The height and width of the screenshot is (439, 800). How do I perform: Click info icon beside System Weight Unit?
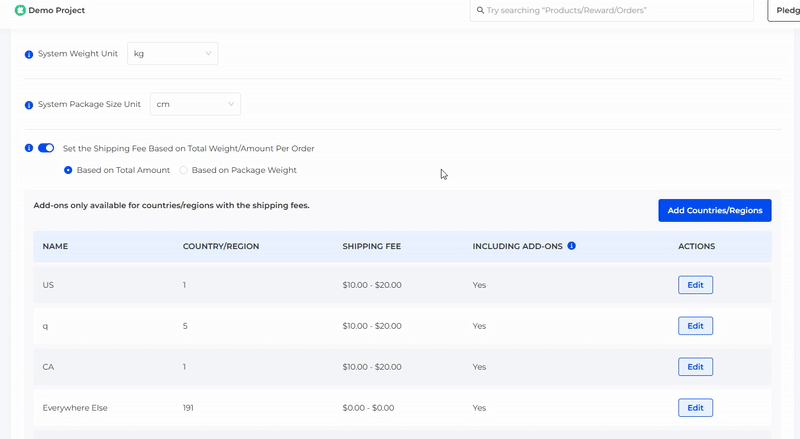pyautogui.click(x=29, y=54)
